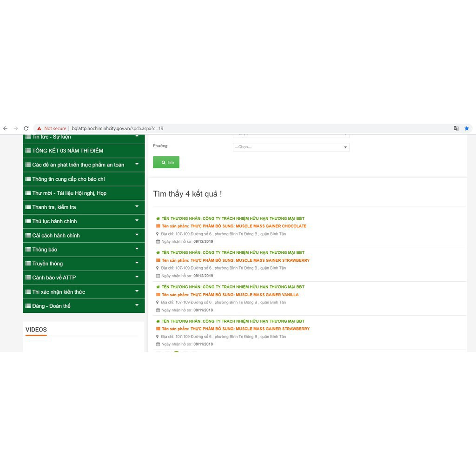Click the browser back arrow
The image size is (476, 476).
click(5, 128)
